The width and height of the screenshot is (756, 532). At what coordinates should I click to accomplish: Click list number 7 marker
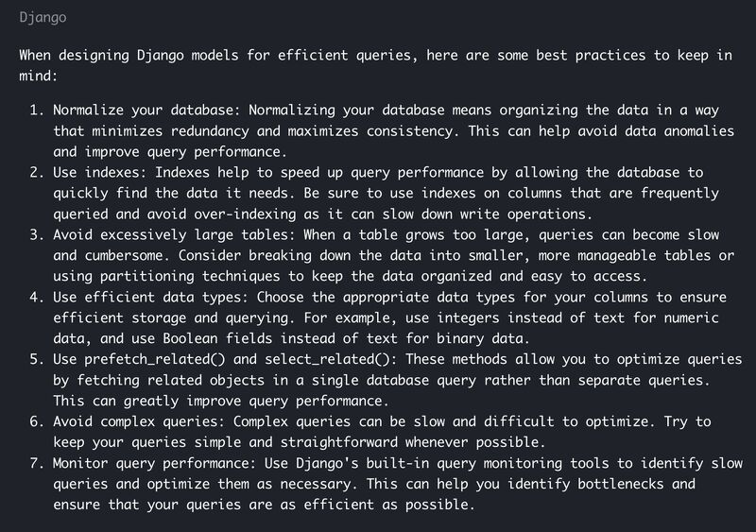tap(37, 464)
